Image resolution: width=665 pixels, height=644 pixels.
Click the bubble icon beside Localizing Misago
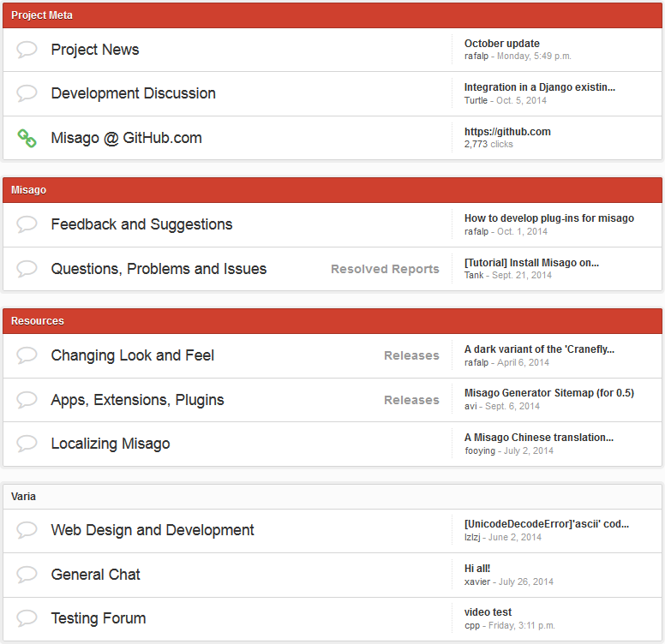click(x=27, y=444)
